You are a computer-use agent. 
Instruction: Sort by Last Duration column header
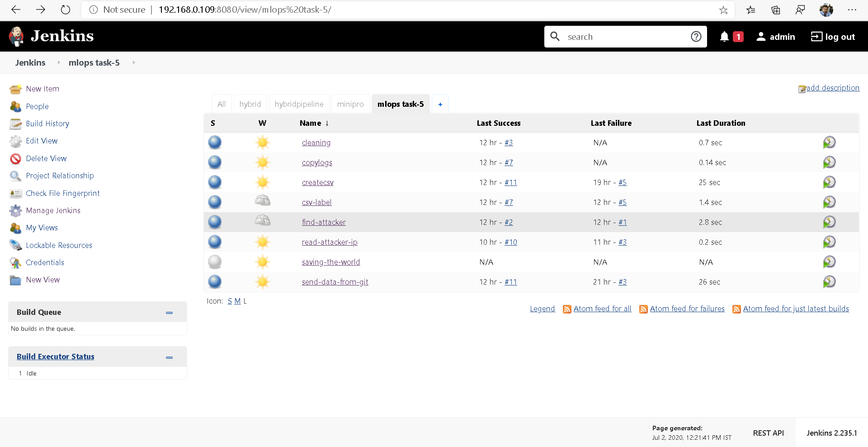[x=721, y=123]
